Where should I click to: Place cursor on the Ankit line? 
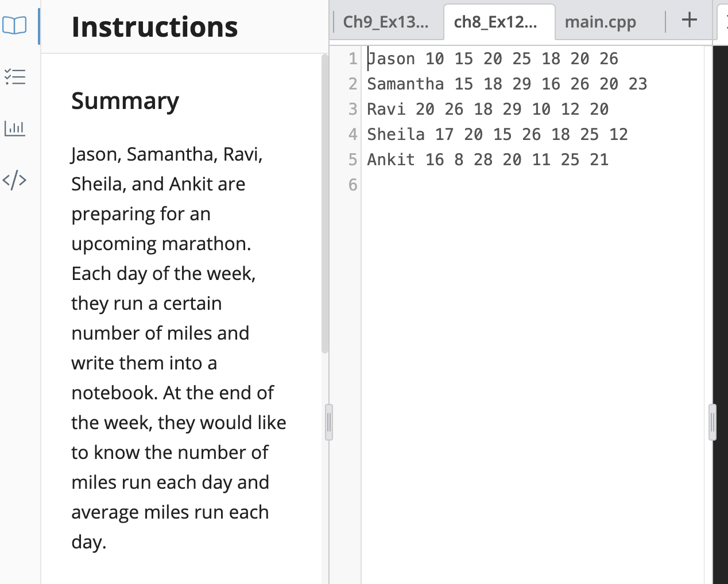392,159
